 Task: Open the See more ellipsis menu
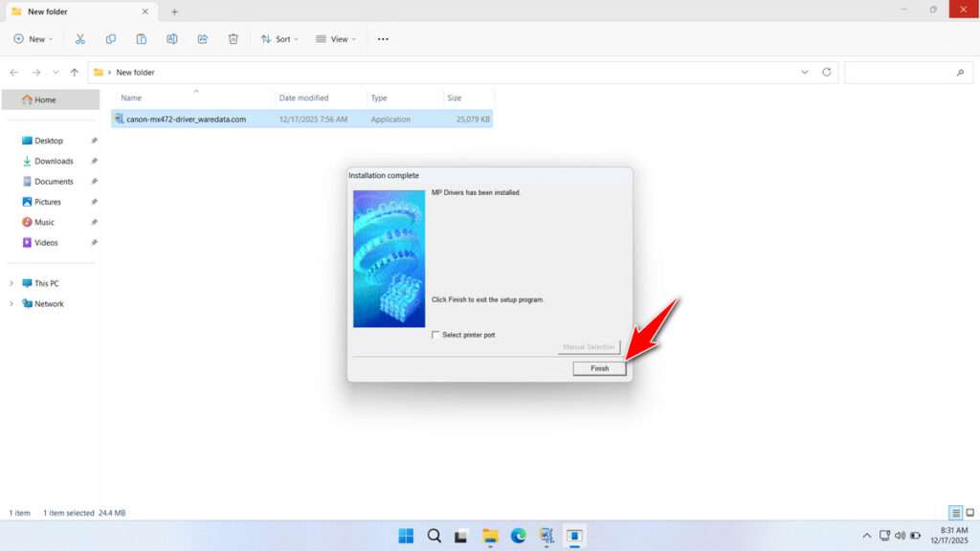(382, 38)
